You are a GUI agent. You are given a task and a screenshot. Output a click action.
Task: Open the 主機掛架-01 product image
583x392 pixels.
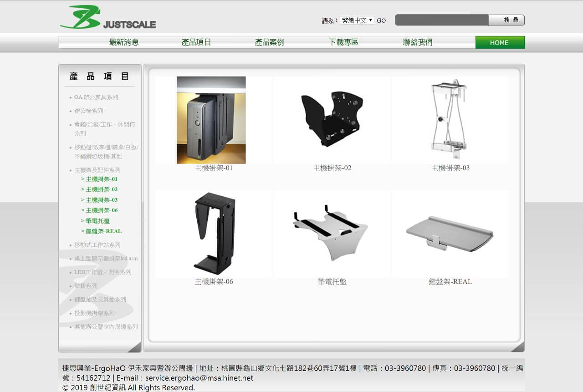(x=211, y=120)
